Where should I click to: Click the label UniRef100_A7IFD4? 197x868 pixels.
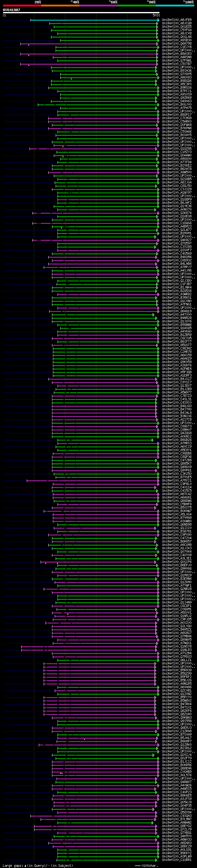[x=177, y=162]
